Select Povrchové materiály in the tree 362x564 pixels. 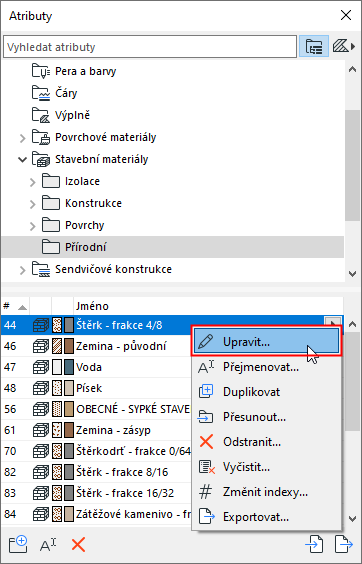(x=105, y=137)
